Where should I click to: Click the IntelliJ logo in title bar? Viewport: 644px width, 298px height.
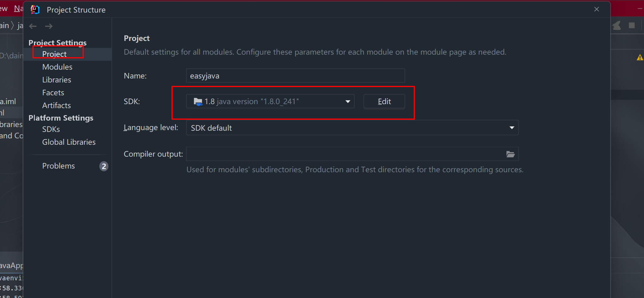[x=35, y=10]
